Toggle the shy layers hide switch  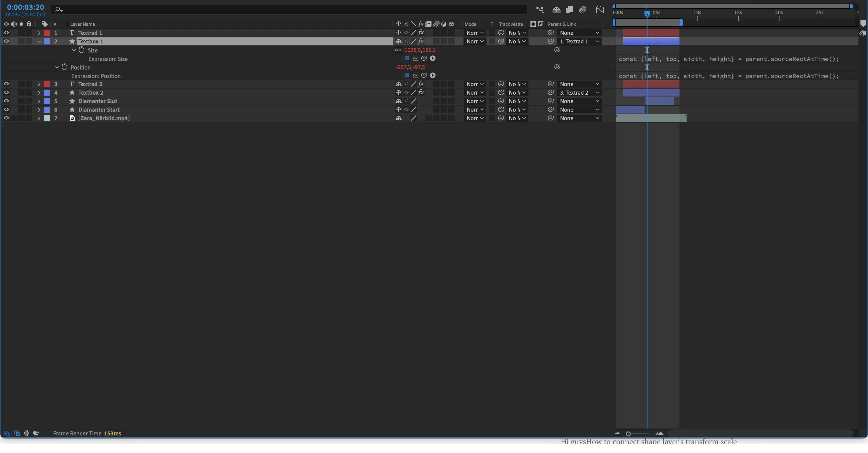pos(556,10)
